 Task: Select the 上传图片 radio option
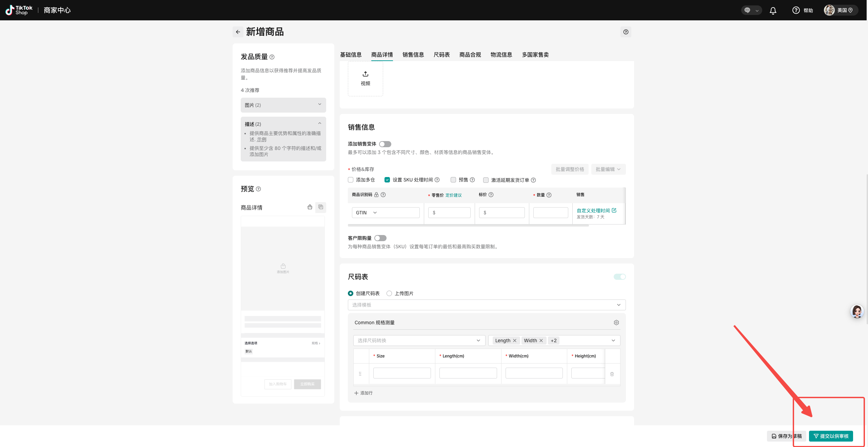coord(389,293)
